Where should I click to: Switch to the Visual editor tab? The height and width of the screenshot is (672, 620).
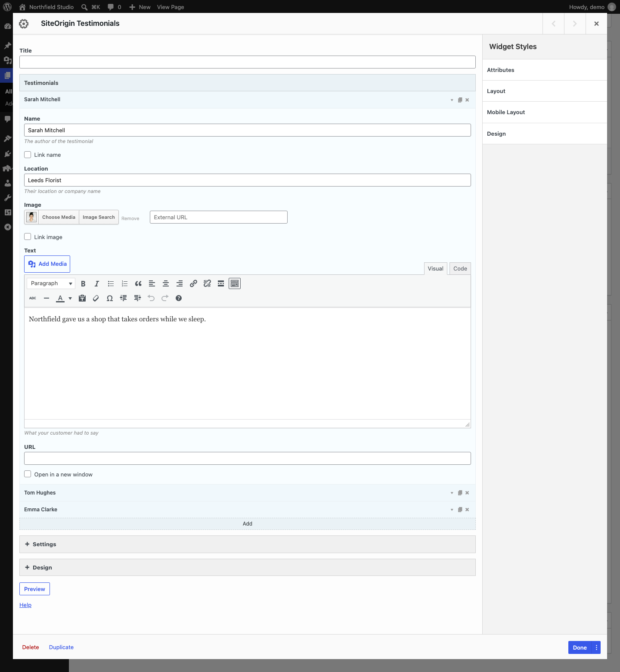(435, 268)
